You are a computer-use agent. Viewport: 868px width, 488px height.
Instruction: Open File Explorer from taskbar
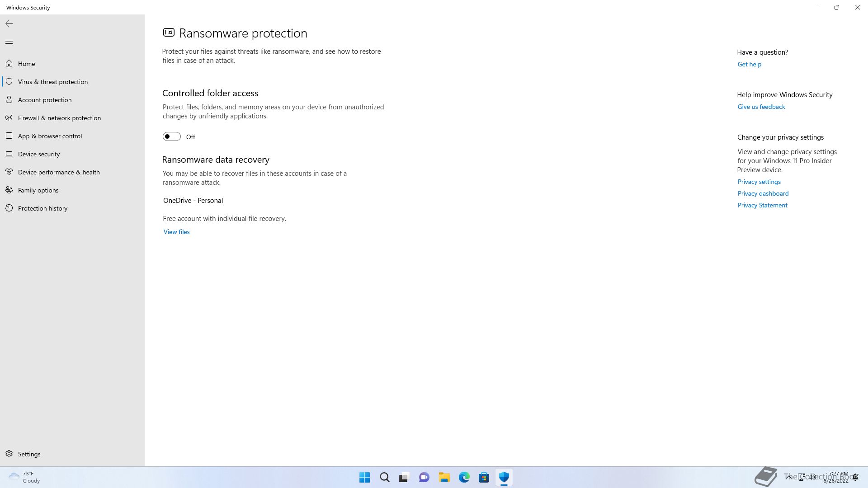[x=444, y=477]
